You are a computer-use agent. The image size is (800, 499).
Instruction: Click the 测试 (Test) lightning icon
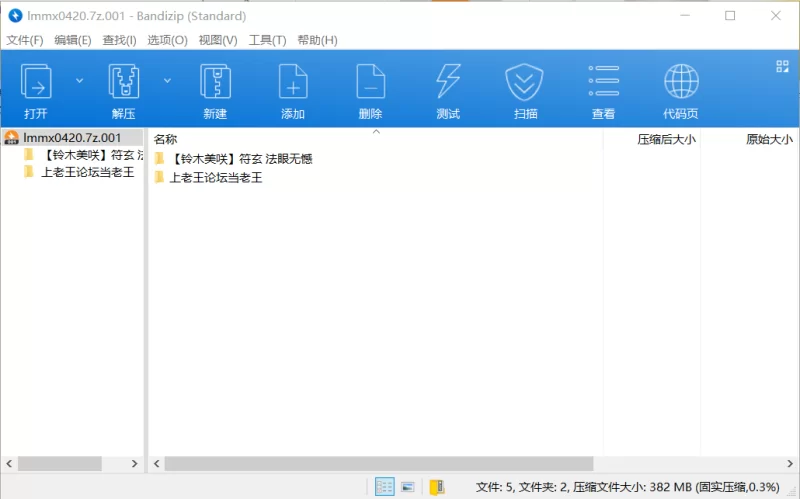click(x=448, y=82)
